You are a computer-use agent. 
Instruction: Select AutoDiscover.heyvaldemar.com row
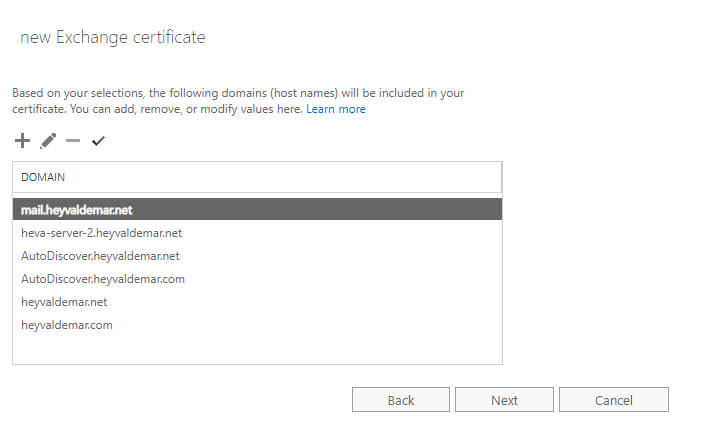[x=258, y=279]
